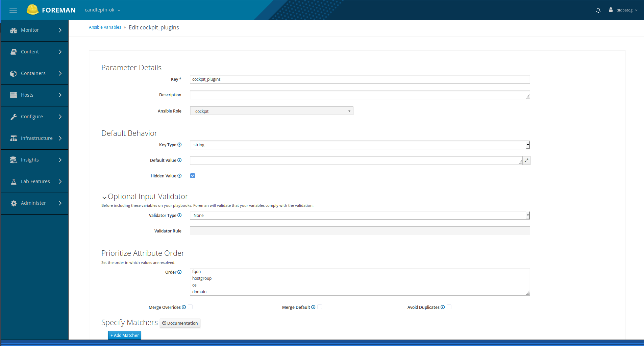This screenshot has width=644, height=346.
Task: Click into the Default Value field
Action: (x=356, y=160)
